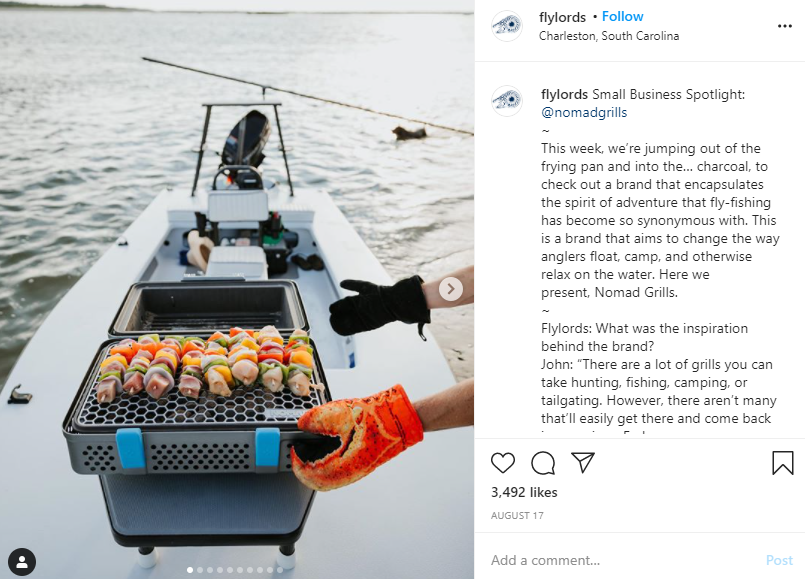The image size is (805, 579).
Task: View the 3,492 likes list
Action: click(524, 492)
